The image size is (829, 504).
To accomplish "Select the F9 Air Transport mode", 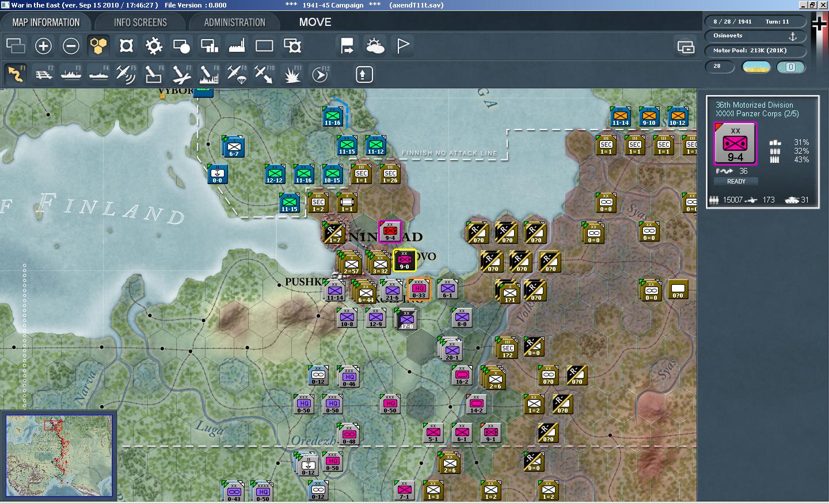I will tap(237, 74).
